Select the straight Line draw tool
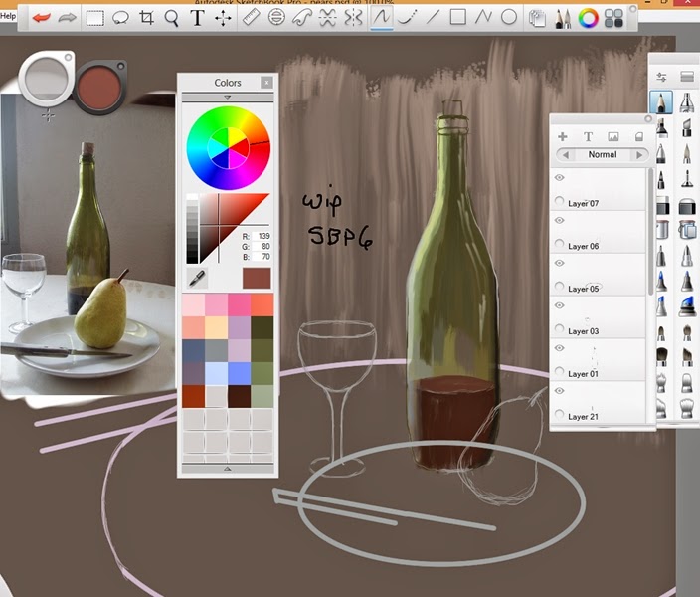Image resolution: width=700 pixels, height=597 pixels. (433, 18)
